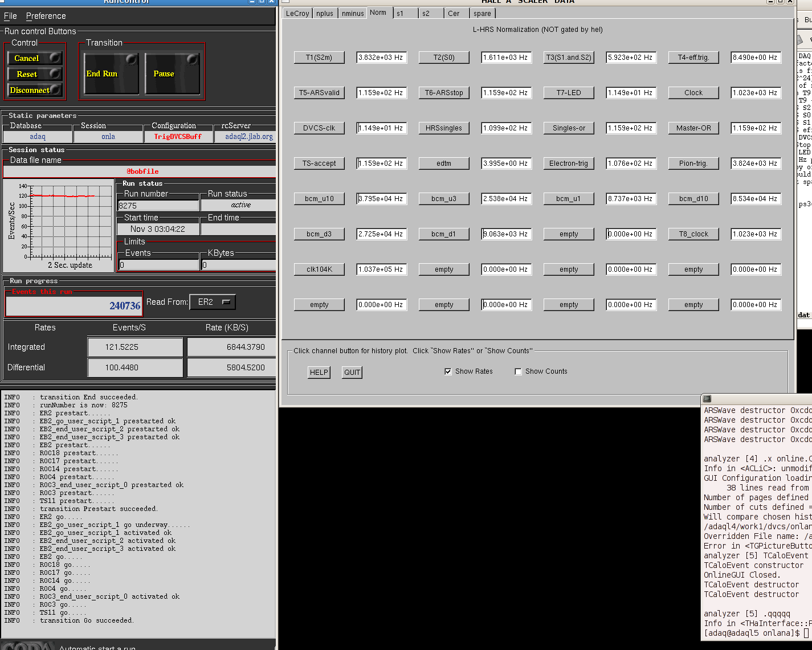Image resolution: width=812 pixels, height=650 pixels.
Task: Click the Electron-trig channel button
Action: 569,163
